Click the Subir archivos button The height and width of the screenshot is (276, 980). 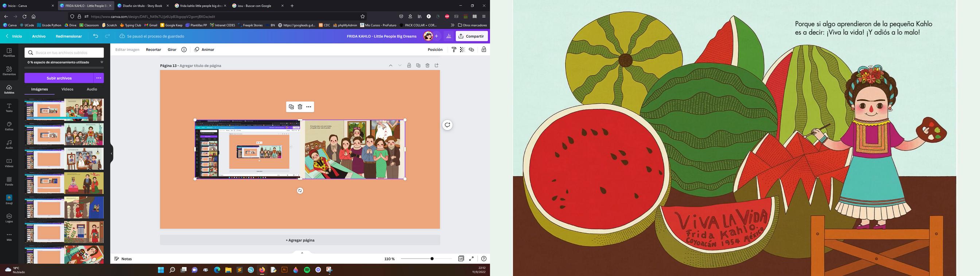coord(59,78)
